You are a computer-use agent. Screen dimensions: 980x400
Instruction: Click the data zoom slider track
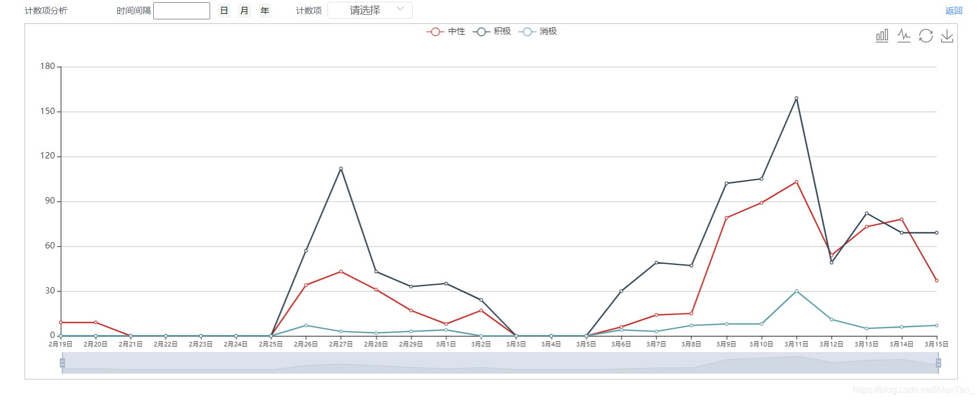(500, 363)
